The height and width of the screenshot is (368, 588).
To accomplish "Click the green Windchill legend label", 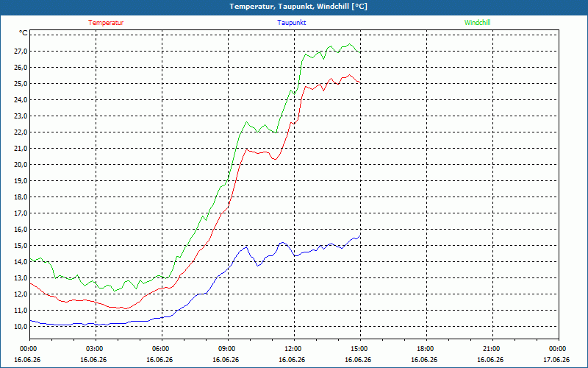I will [477, 23].
